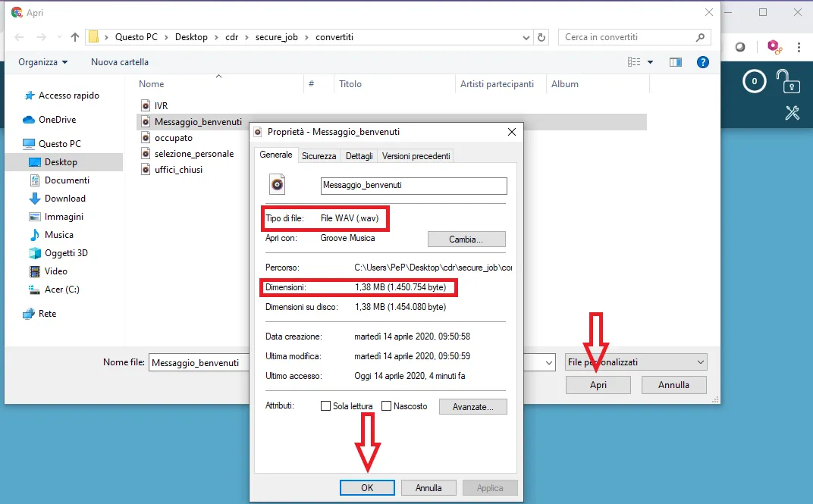
Task: Open the help question mark icon
Action: 702,62
